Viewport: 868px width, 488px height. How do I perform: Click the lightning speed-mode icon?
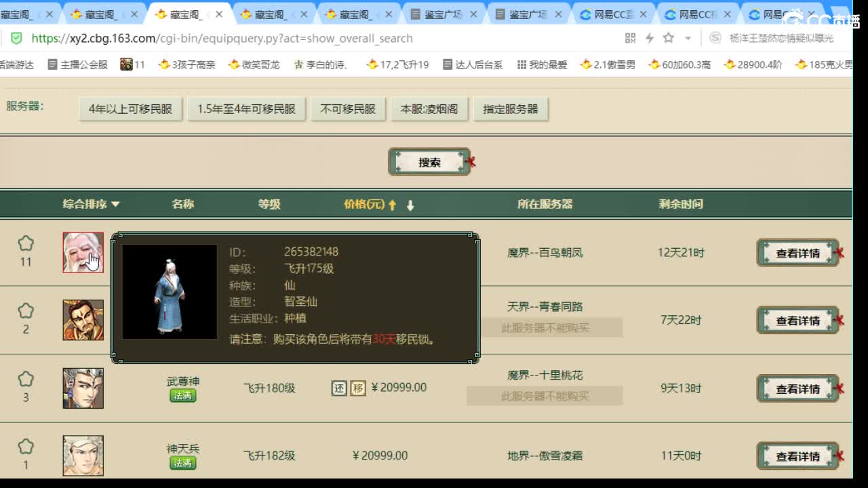coord(650,38)
